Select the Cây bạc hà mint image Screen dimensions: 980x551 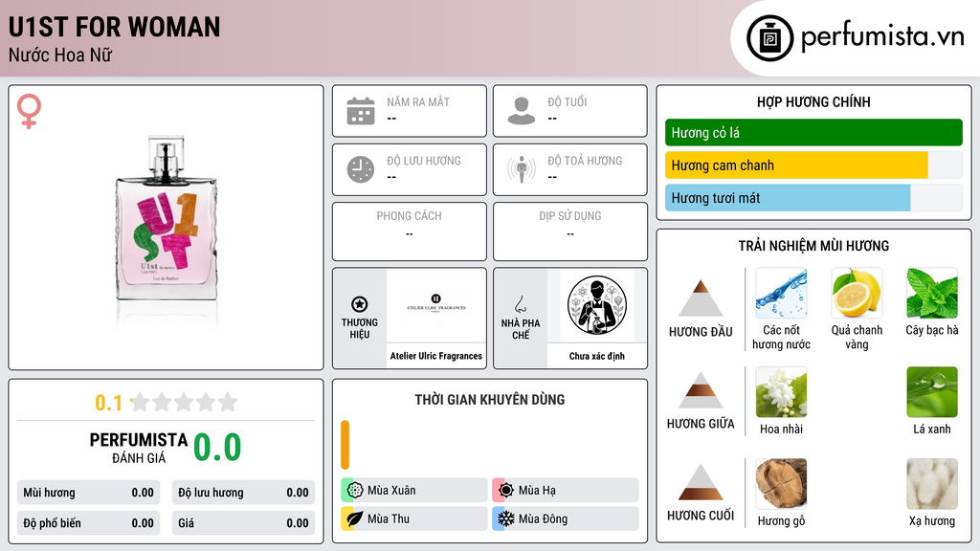pyautogui.click(x=932, y=294)
